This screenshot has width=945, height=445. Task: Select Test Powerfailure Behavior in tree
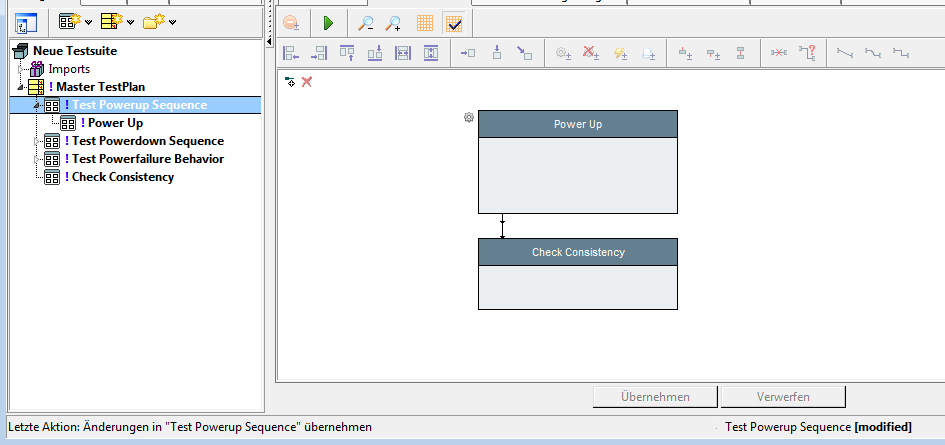(x=147, y=159)
